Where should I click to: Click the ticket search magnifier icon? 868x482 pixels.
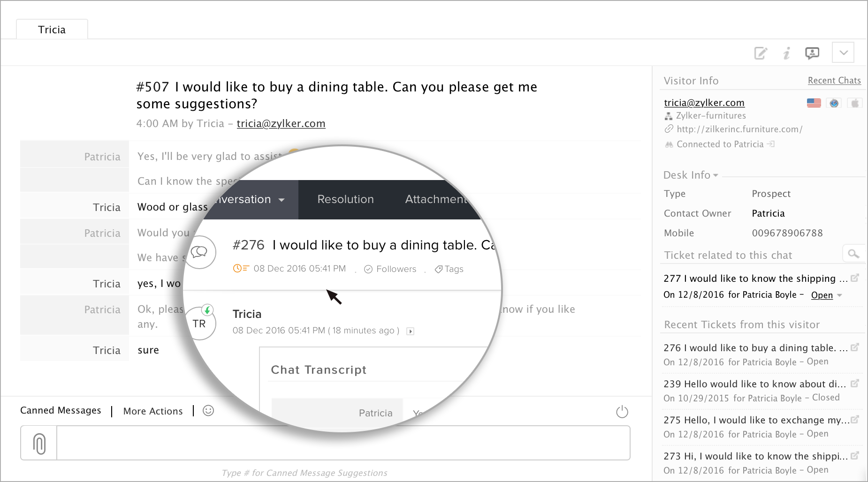coord(853,254)
